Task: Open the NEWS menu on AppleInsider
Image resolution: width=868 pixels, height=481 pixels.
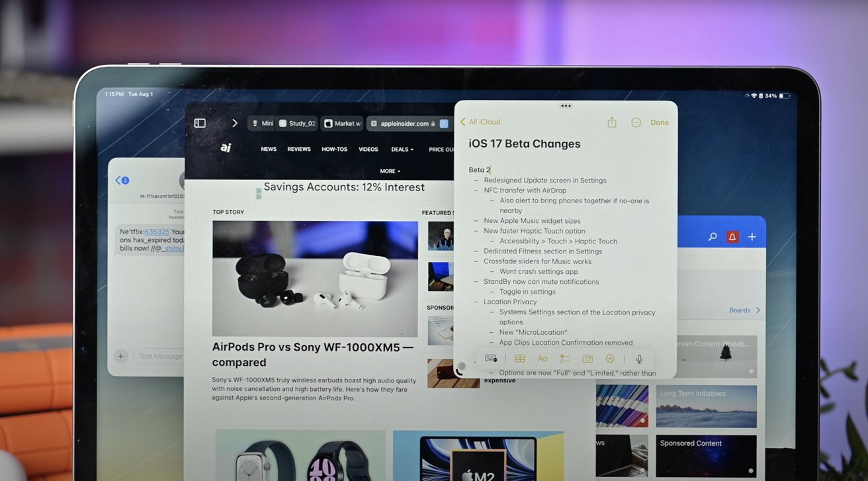Action: pos(269,150)
